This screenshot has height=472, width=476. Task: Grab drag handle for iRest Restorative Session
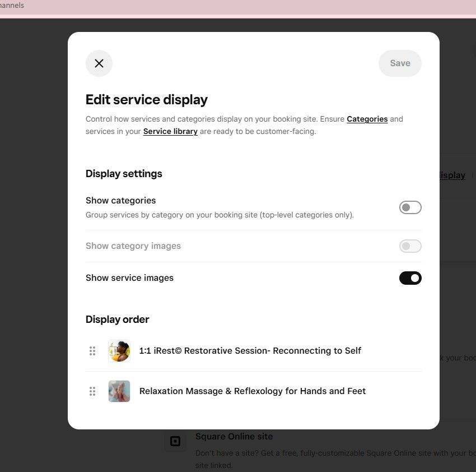point(92,351)
